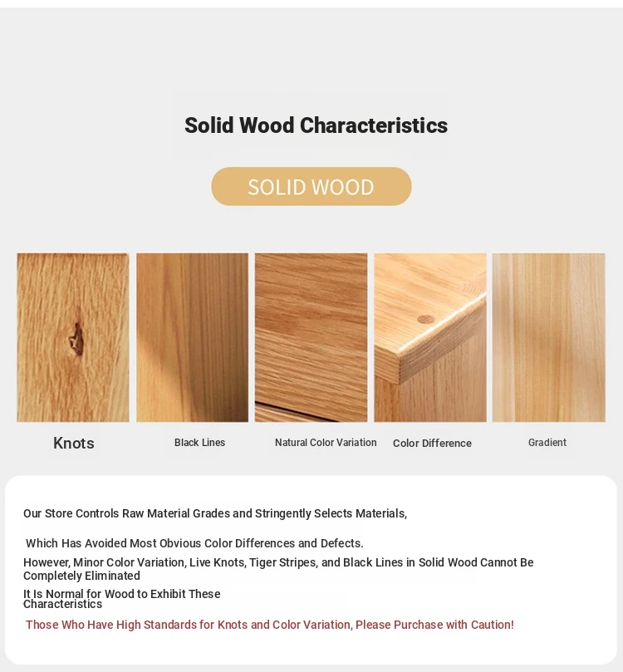The width and height of the screenshot is (623, 672).
Task: Click the Avoided Most Obvious Color Differences line
Action: 194,543
